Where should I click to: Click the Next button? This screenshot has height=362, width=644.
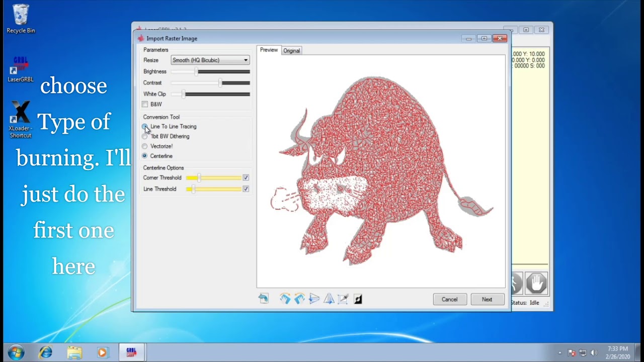(x=487, y=299)
